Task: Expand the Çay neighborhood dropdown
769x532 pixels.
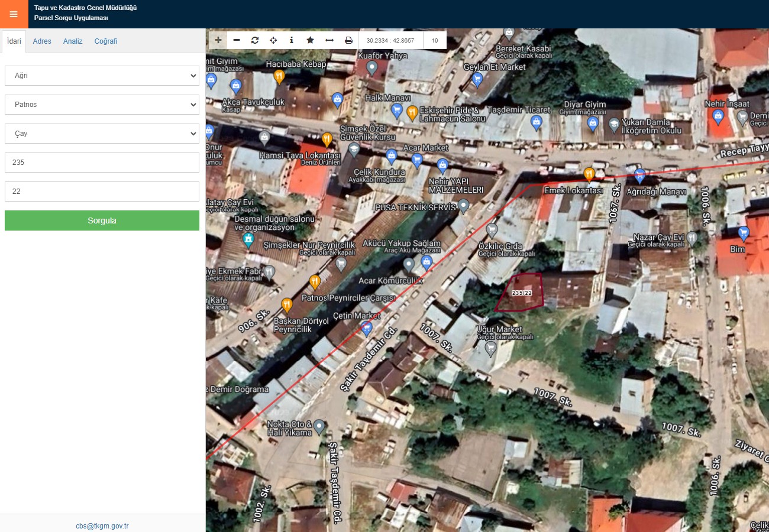Action: click(102, 134)
